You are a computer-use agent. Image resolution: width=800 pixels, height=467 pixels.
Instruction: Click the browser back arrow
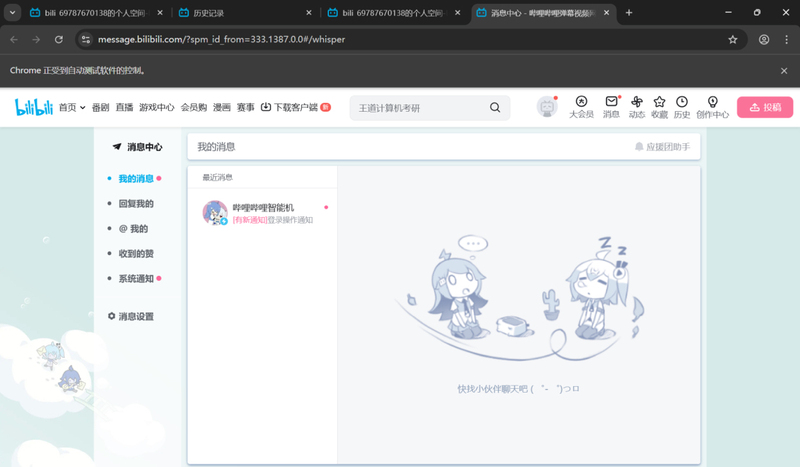(x=14, y=39)
